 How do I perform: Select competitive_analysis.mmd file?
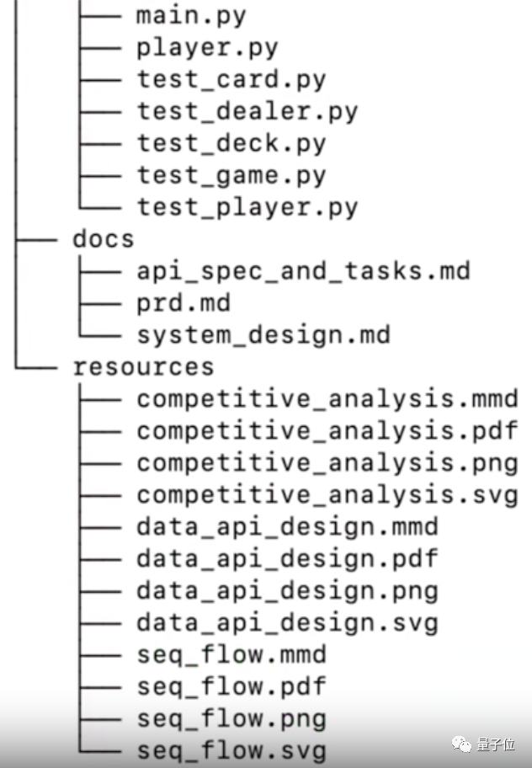[x=327, y=399]
